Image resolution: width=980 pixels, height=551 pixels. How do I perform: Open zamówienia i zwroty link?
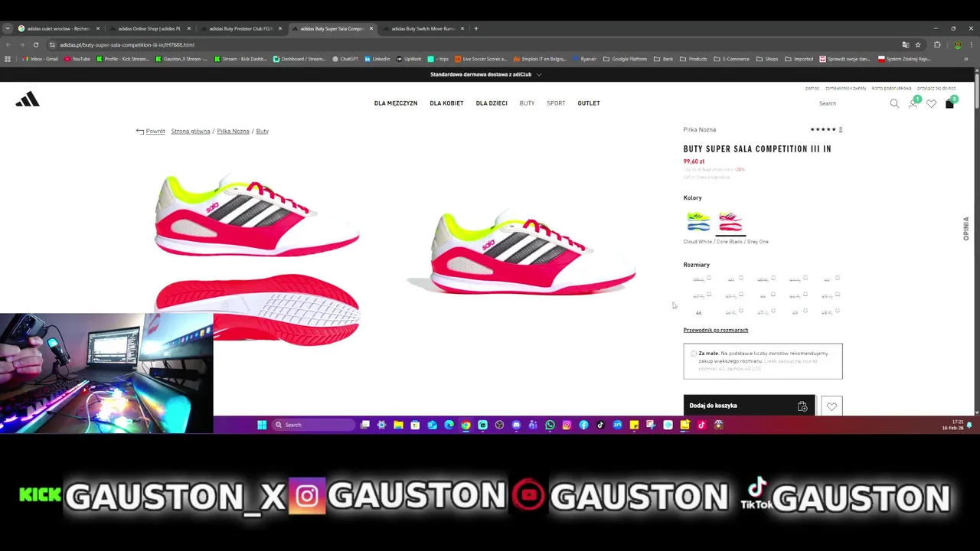coord(846,88)
